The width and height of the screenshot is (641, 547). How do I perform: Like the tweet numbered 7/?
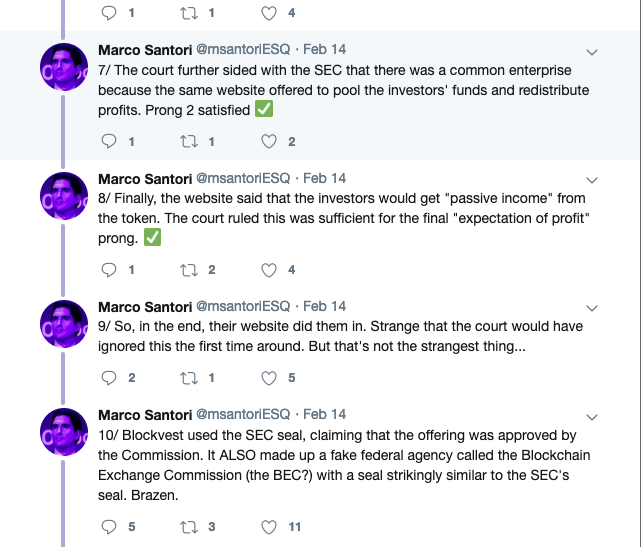268,142
